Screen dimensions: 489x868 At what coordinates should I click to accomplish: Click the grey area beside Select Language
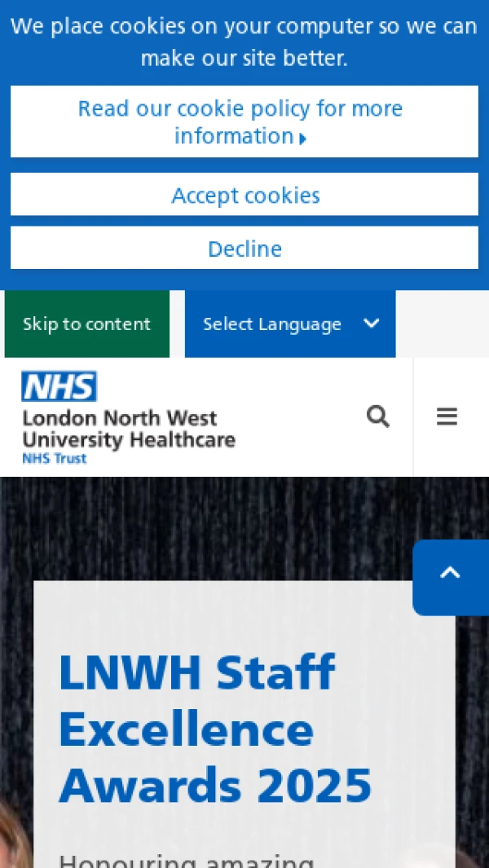tap(443, 324)
